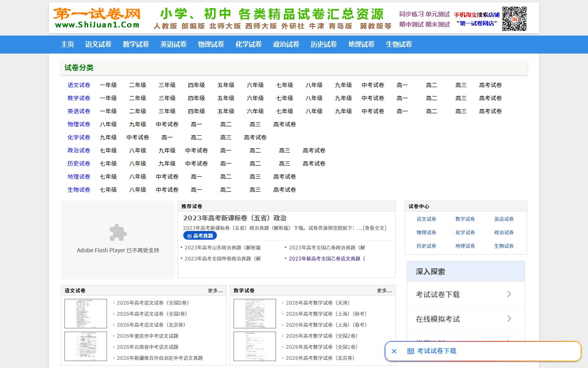Open the bottom thumbnail in the 语文试卷 panel
The image size is (588, 368).
(x=86, y=346)
